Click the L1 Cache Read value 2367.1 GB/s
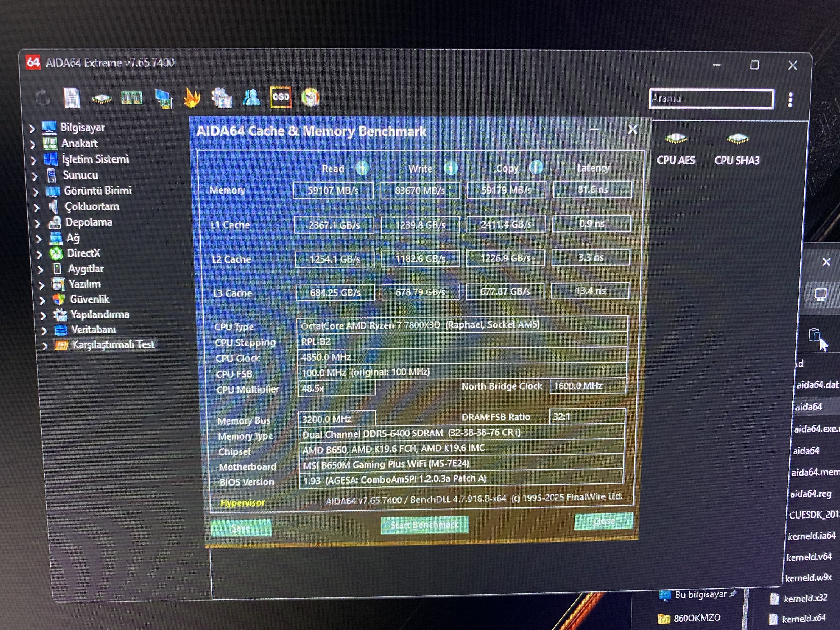 (334, 225)
